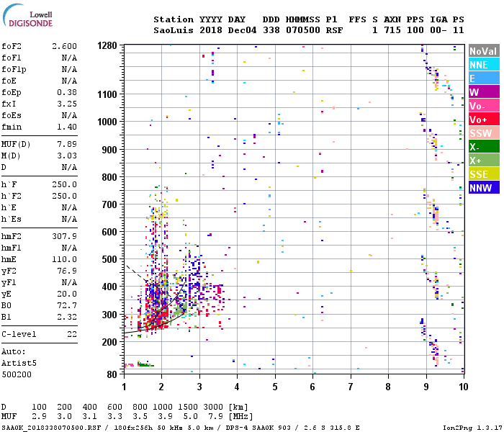Image resolution: width=504 pixels, height=432 pixels.
Task: Select the NoVal legend swatch
Action: [484, 51]
